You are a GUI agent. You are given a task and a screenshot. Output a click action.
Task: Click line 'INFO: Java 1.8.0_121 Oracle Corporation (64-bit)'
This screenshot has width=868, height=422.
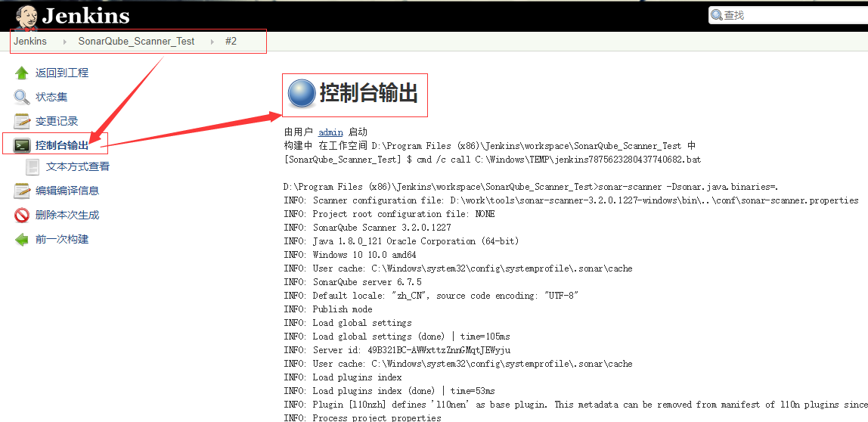point(401,241)
